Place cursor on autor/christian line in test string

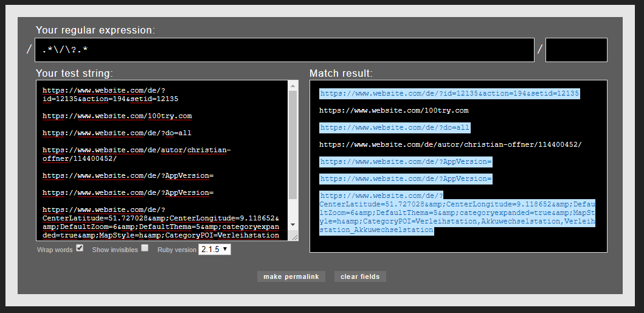(136, 150)
